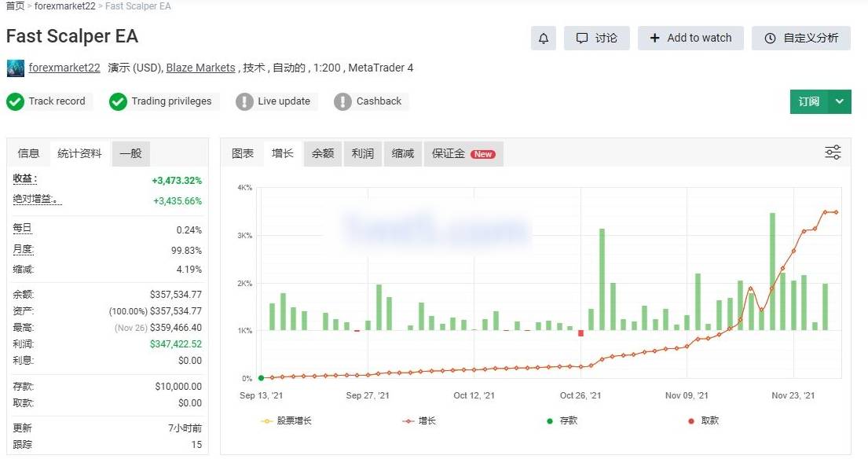Click the red bar near Oct 26
Viewport: 868px width, 459px height.
[x=580, y=333]
